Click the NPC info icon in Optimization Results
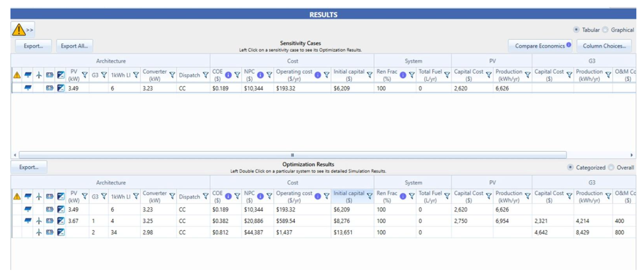This screenshot has height=278, width=644. click(260, 196)
